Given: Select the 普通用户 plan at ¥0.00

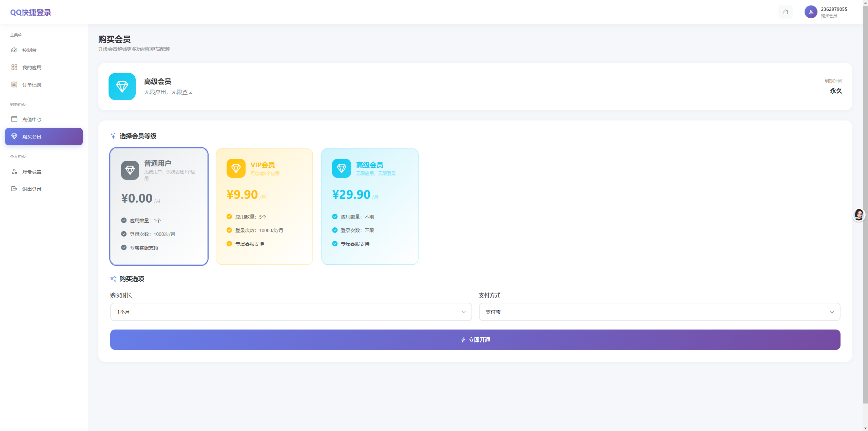Looking at the screenshot, I should [x=159, y=206].
